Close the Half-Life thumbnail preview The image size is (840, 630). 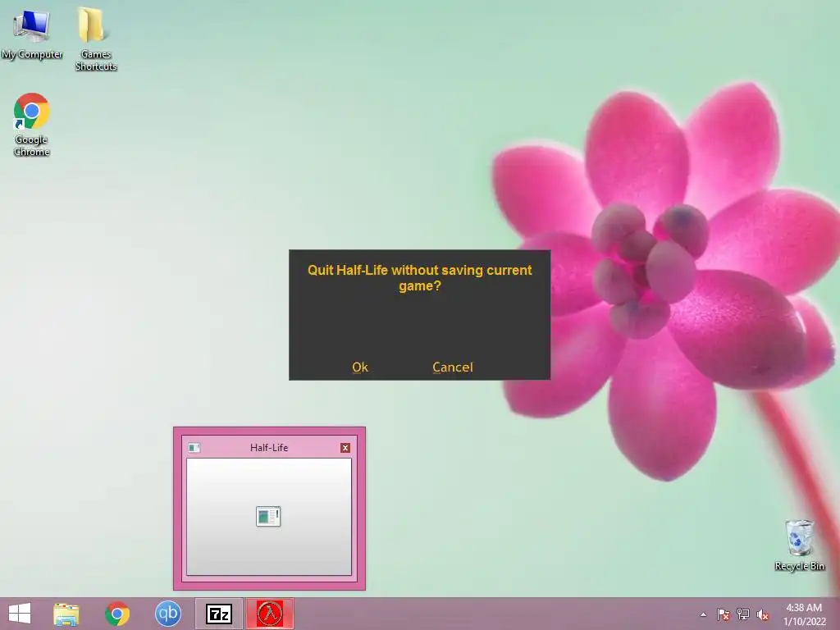(345, 448)
